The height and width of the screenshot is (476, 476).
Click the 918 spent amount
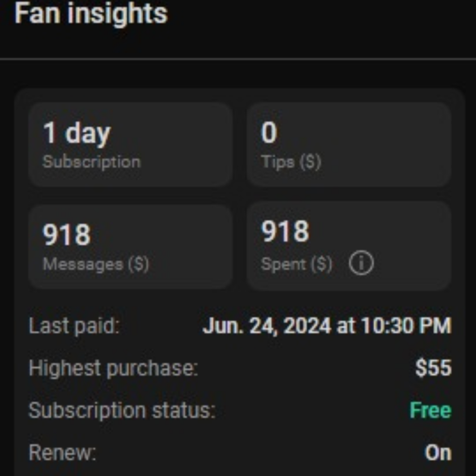click(x=285, y=231)
